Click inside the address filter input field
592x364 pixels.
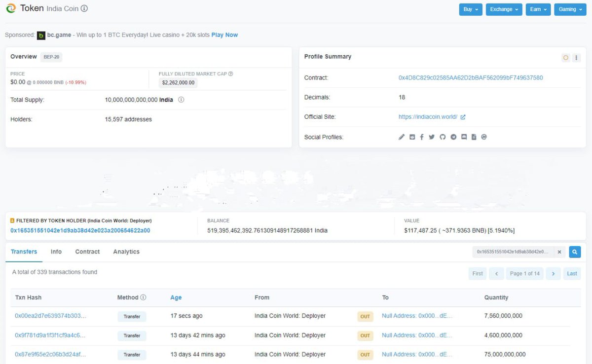(x=513, y=252)
